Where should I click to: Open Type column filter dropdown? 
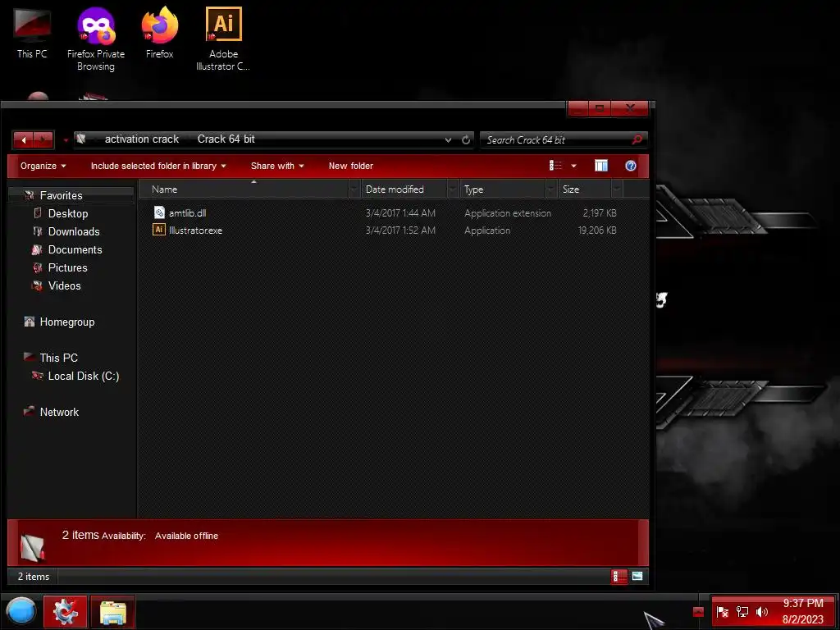551,189
